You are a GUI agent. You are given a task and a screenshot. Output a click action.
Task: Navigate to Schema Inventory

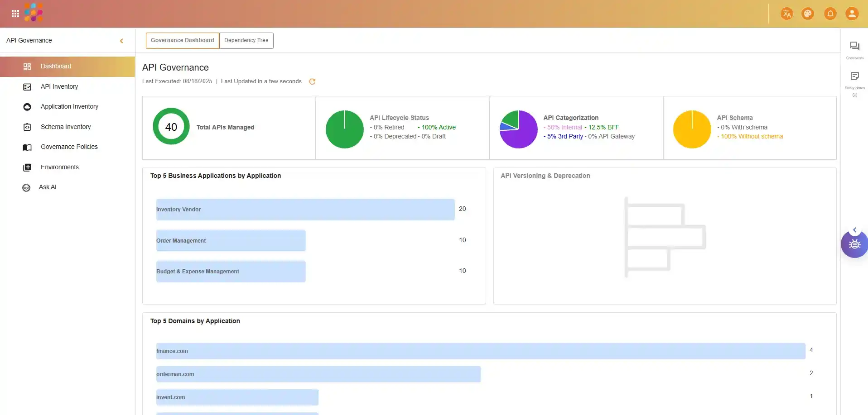65,127
